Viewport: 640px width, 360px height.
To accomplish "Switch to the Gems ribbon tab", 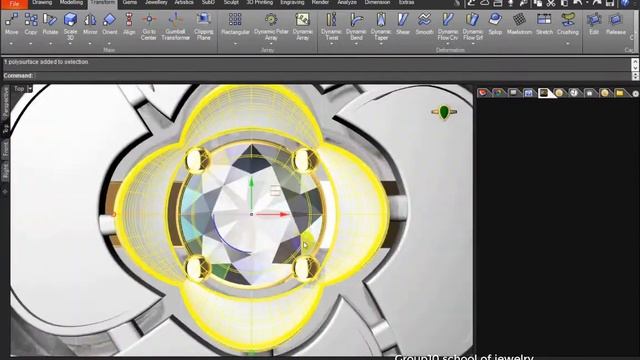I will [130, 3].
